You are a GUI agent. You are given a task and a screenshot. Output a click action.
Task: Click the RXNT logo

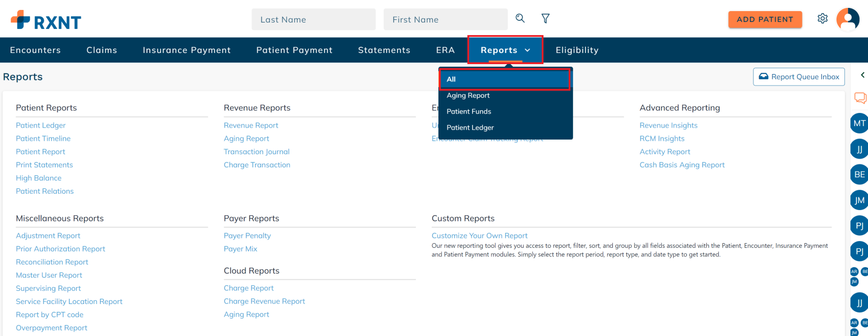[46, 20]
